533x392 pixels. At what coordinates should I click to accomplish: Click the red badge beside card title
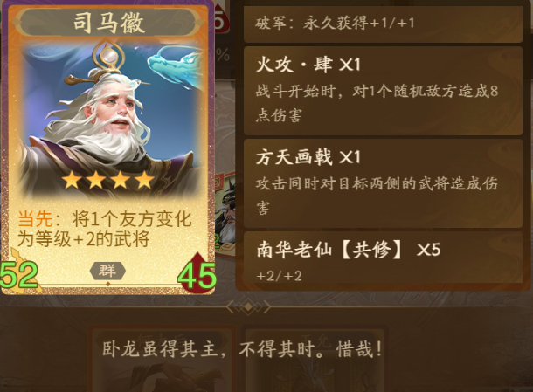[220, 19]
